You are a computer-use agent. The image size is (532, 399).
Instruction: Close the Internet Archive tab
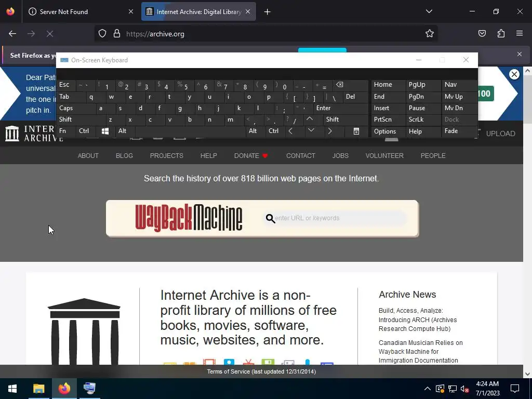(248, 11)
